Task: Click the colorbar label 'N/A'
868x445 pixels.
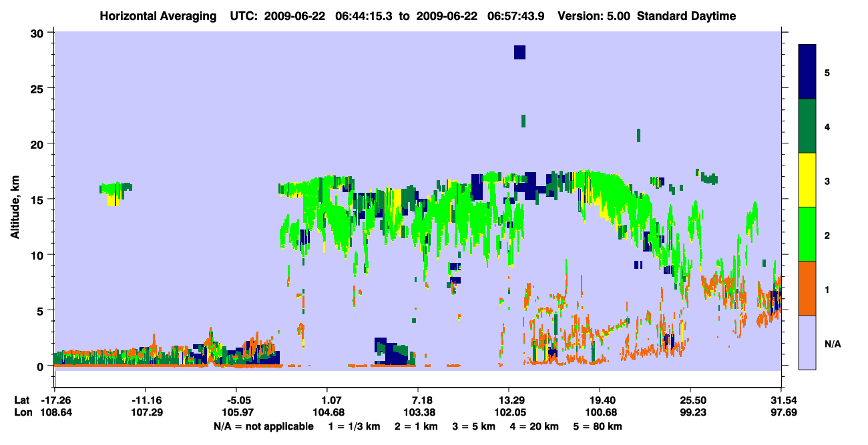Action: [833, 344]
